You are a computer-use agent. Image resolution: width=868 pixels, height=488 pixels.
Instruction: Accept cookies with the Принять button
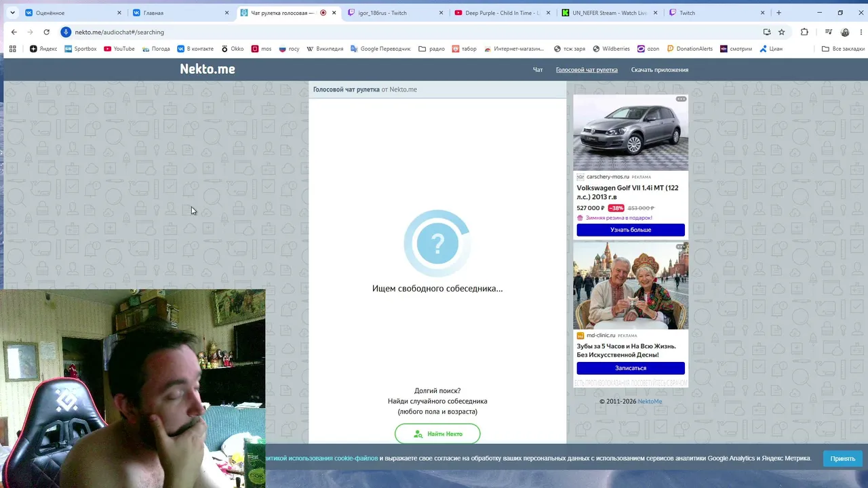[x=843, y=458]
